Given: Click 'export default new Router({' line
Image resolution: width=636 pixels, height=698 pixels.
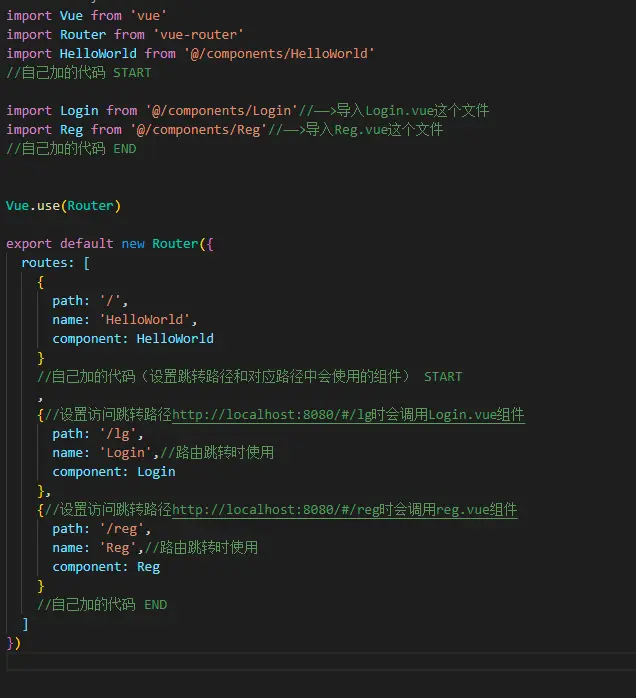Looking at the screenshot, I should coord(109,243).
